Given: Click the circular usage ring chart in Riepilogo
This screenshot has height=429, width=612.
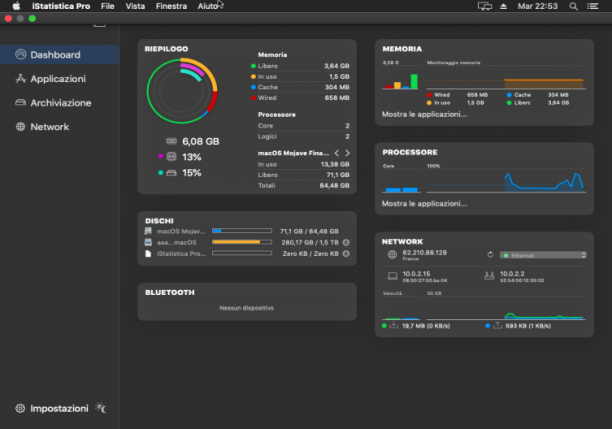Looking at the screenshot, I should 182,91.
